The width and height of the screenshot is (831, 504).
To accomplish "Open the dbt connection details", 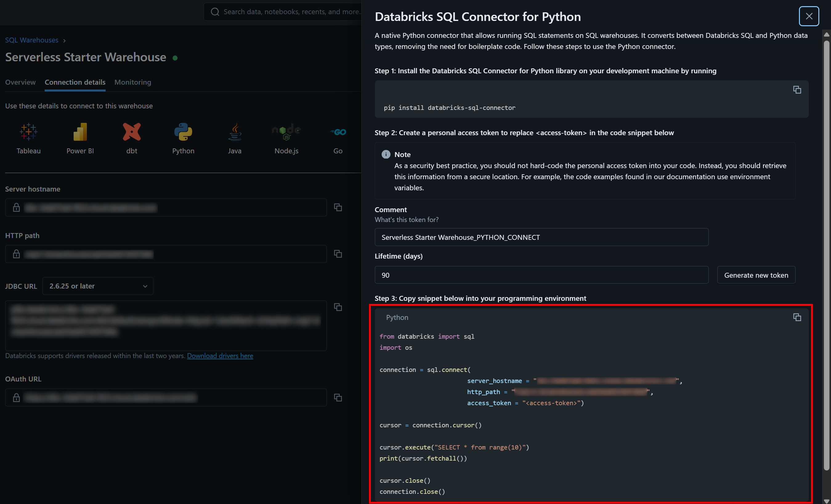I will pos(132,138).
